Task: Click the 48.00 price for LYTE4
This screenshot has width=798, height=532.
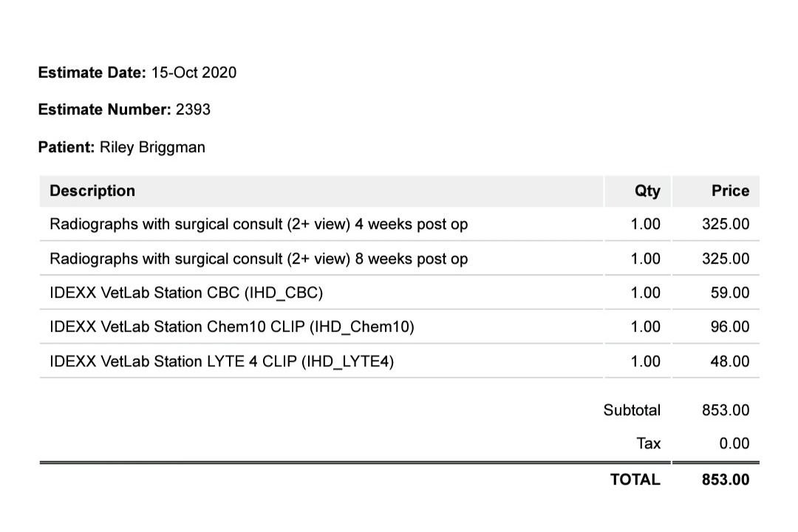Action: pyautogui.click(x=730, y=361)
